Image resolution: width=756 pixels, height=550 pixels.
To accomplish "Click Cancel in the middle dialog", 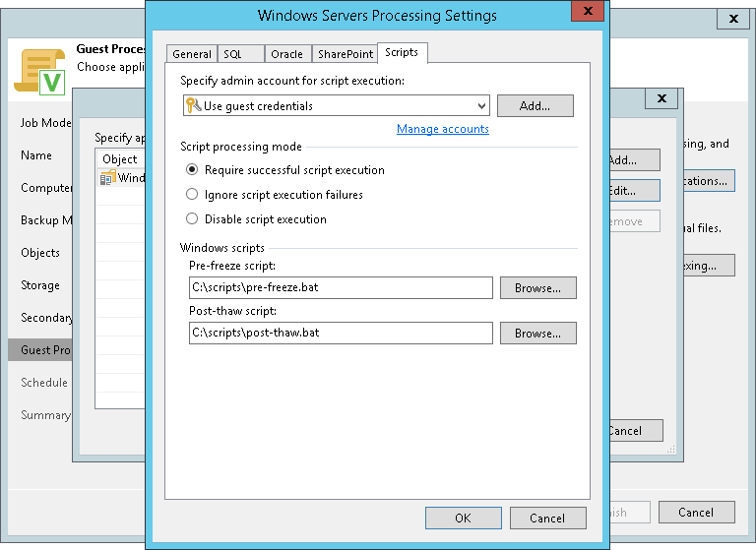I will (x=637, y=430).
